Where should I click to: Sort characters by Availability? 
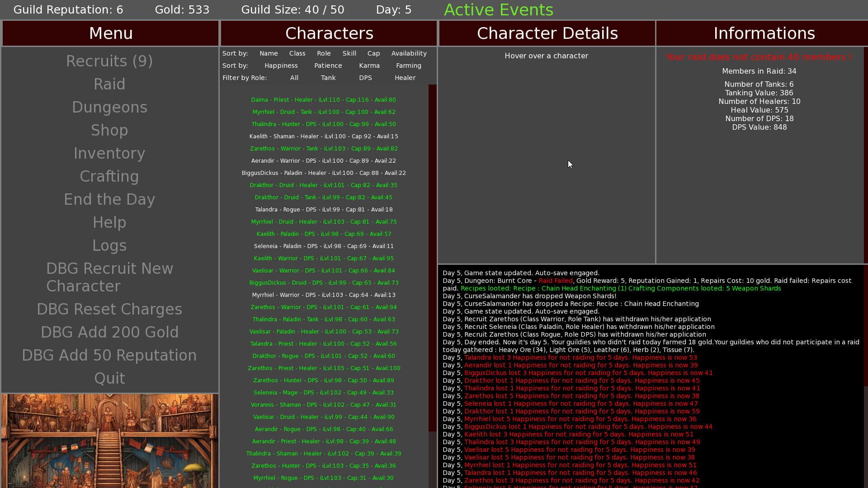(x=409, y=53)
